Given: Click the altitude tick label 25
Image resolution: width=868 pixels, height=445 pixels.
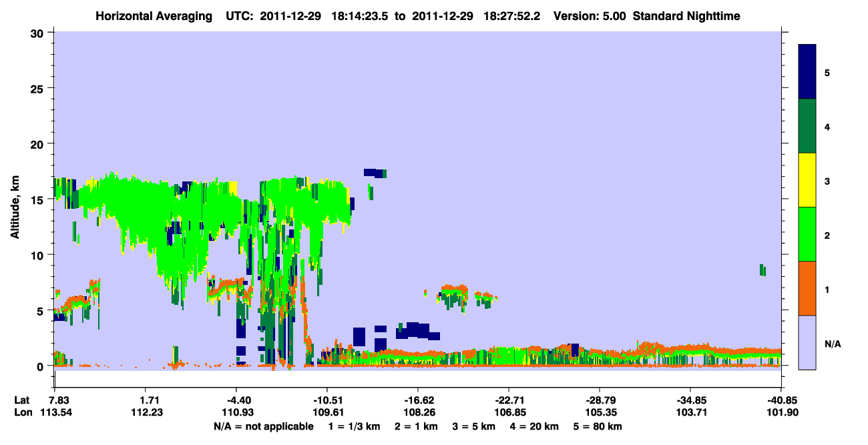Looking at the screenshot, I should point(39,88).
